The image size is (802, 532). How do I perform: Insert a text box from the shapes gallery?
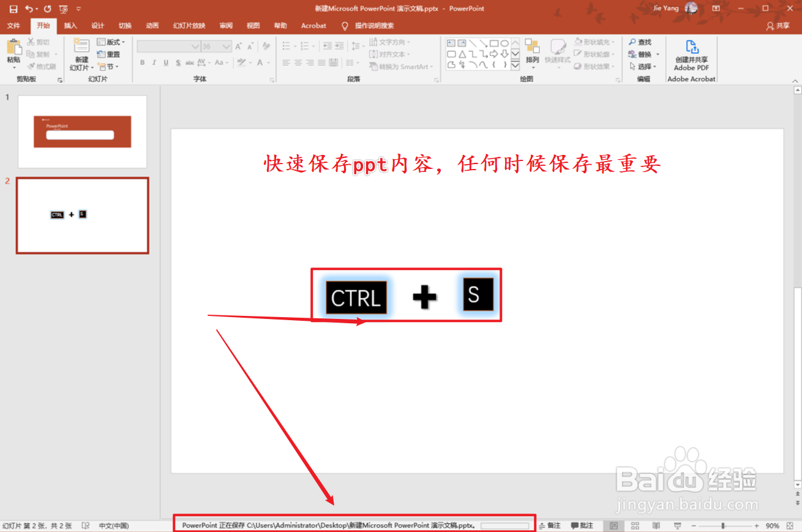[451, 43]
